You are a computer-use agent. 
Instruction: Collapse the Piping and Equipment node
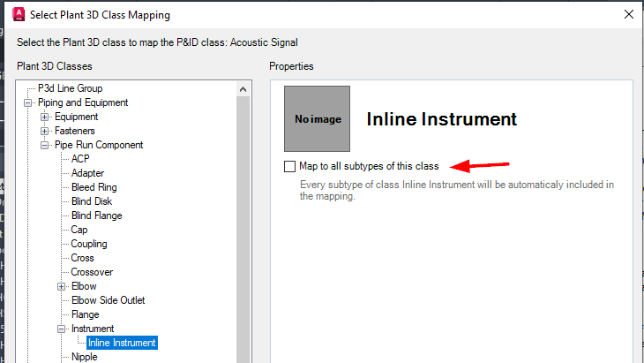click(x=30, y=102)
